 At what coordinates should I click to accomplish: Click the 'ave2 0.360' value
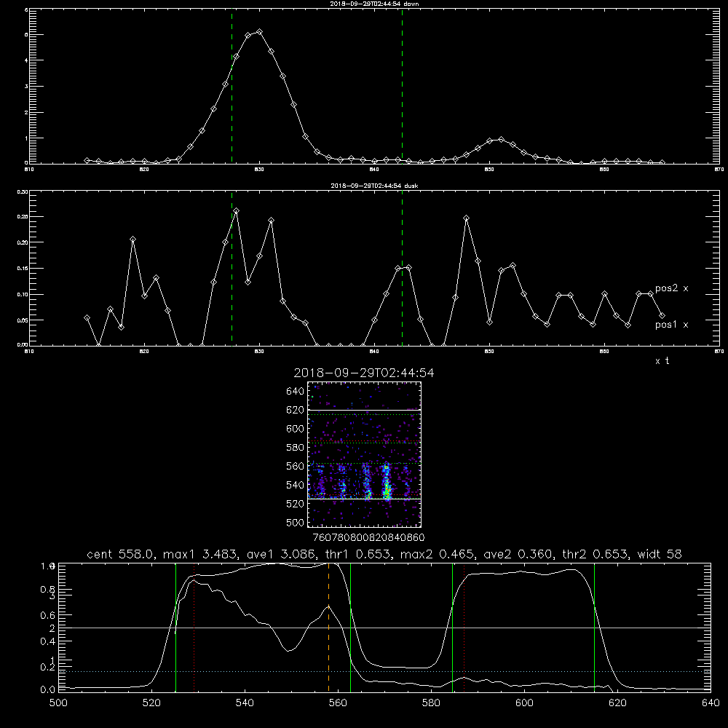click(x=517, y=554)
